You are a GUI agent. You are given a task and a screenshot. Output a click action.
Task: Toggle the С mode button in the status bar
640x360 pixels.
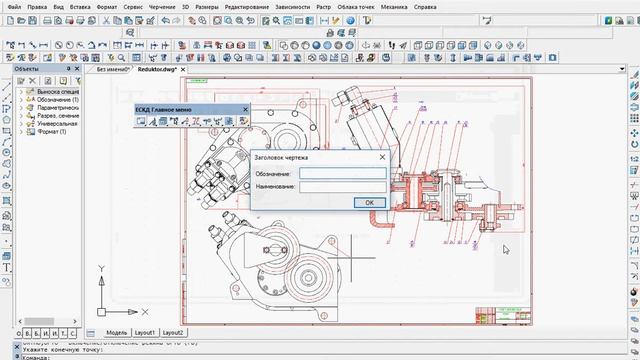click(x=72, y=333)
